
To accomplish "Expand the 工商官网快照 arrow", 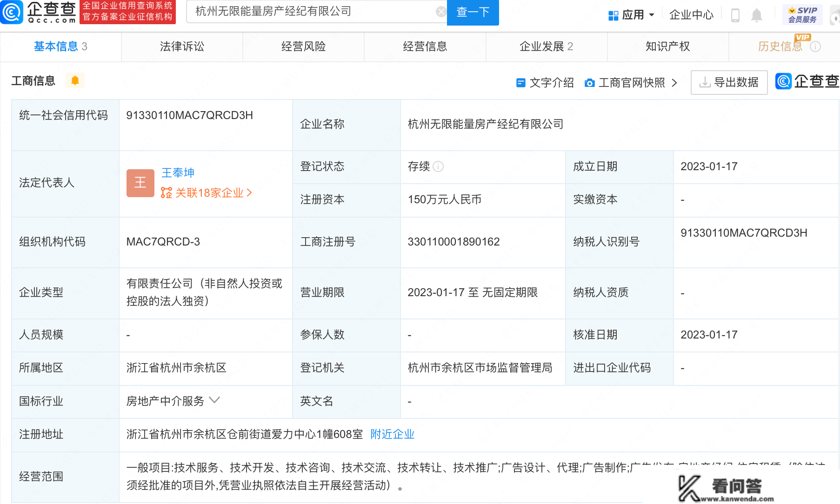I will 674,83.
